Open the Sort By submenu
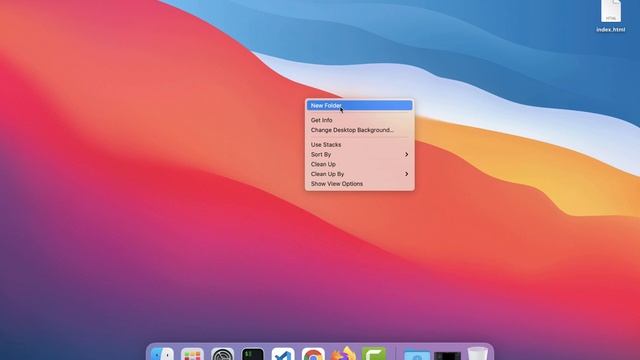 (x=359, y=154)
